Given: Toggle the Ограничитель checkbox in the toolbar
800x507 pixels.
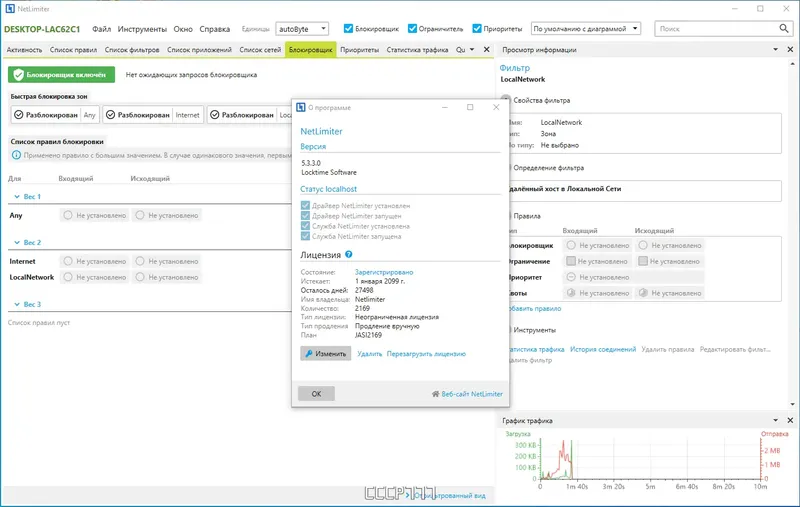Looking at the screenshot, I should pyautogui.click(x=412, y=29).
